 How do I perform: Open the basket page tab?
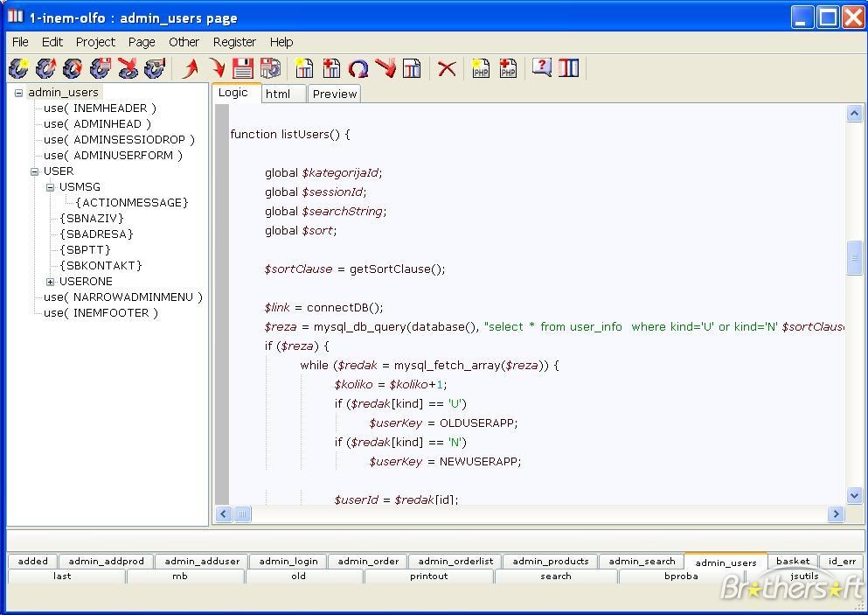(793, 562)
